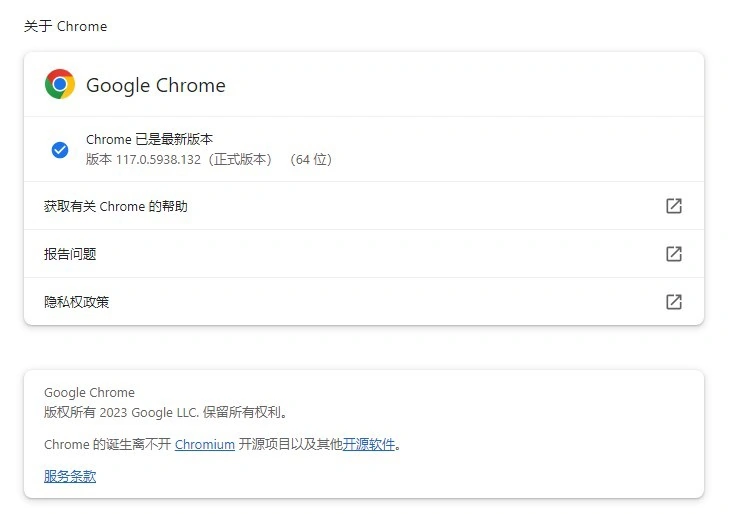Open the Chromium link
The image size is (732, 514).
(205, 444)
